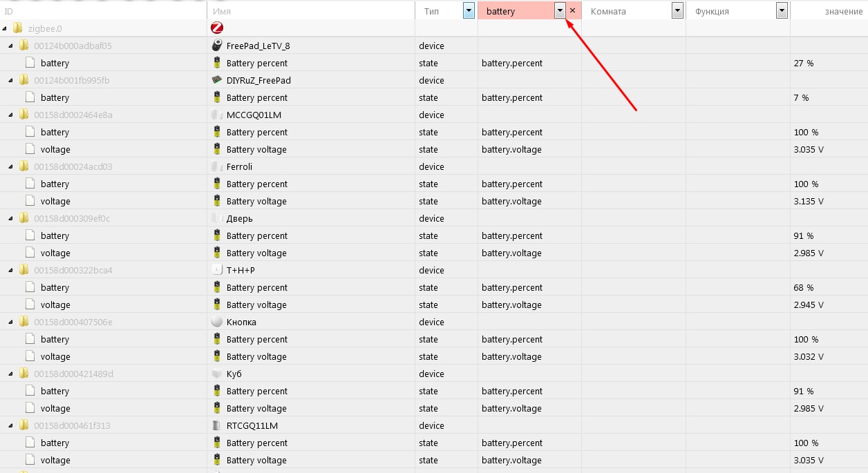The height and width of the screenshot is (473, 868).
Task: Click the Куб device name
Action: (234, 374)
